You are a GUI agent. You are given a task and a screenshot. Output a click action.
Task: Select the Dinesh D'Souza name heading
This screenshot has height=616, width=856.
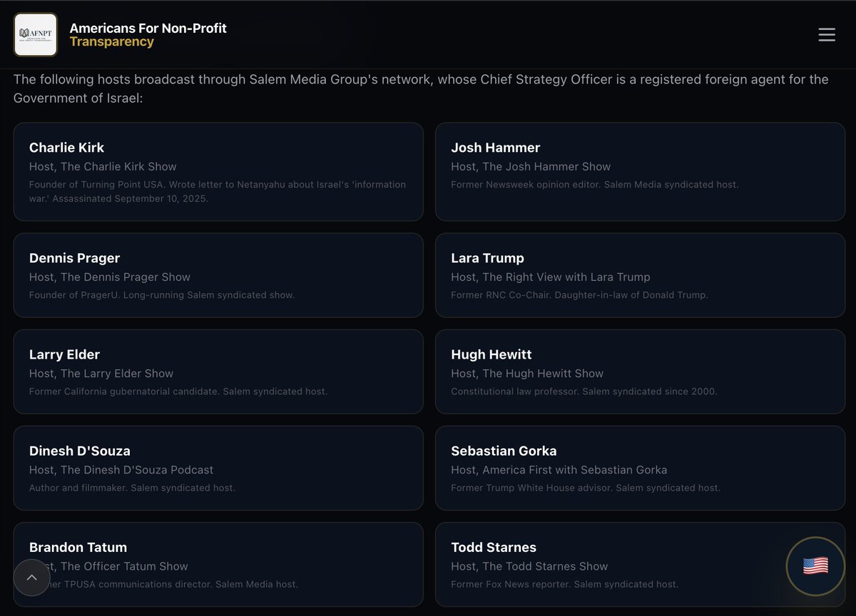coord(80,451)
